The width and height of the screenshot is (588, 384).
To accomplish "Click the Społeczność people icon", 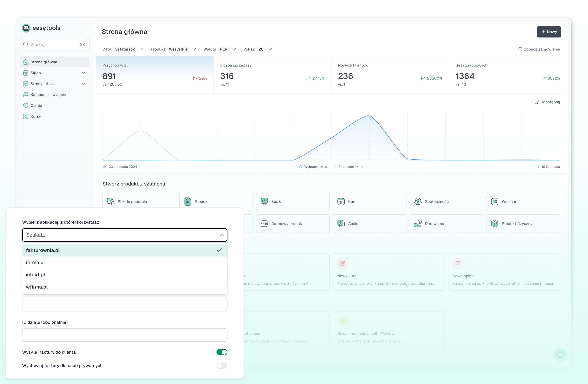I will (418, 201).
